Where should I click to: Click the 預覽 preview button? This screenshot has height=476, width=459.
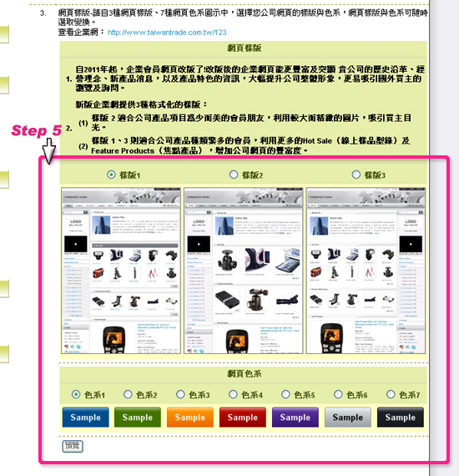pos(73,446)
